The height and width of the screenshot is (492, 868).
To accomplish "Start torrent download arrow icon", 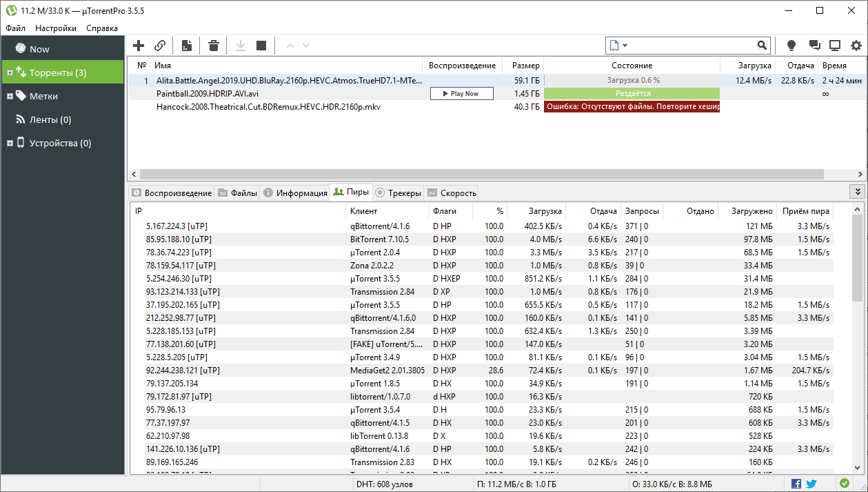I will pos(241,46).
